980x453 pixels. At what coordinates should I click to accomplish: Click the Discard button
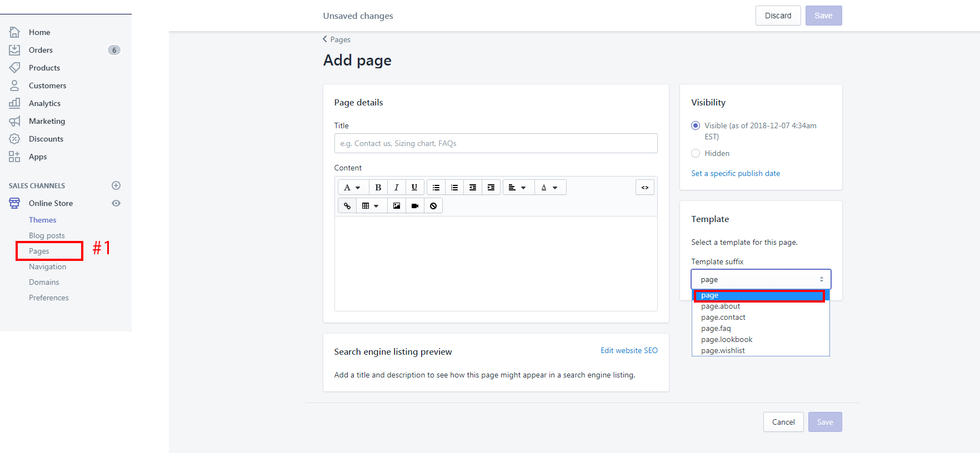click(x=778, y=16)
